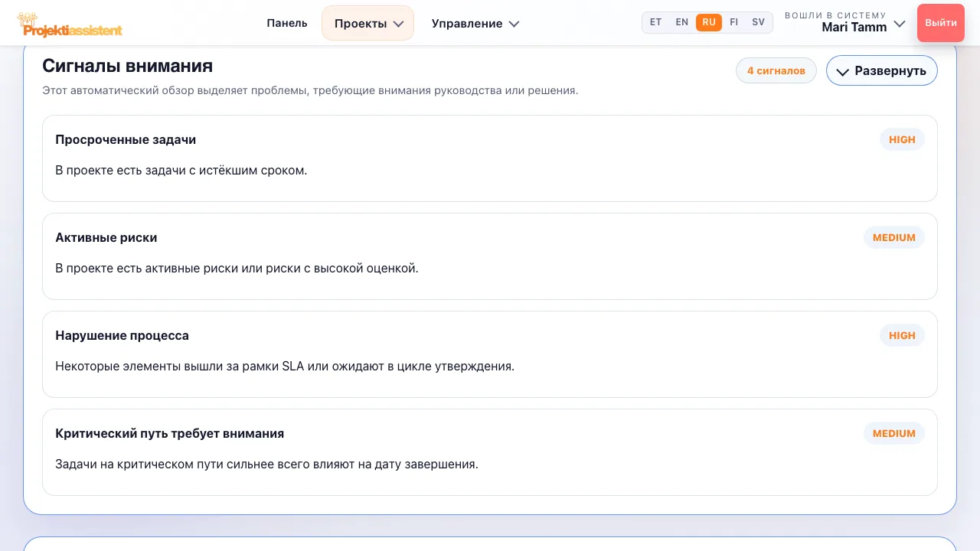Click the down-arrow icon in the Развернуть button
This screenshot has height=551, width=980.
pos(843,72)
